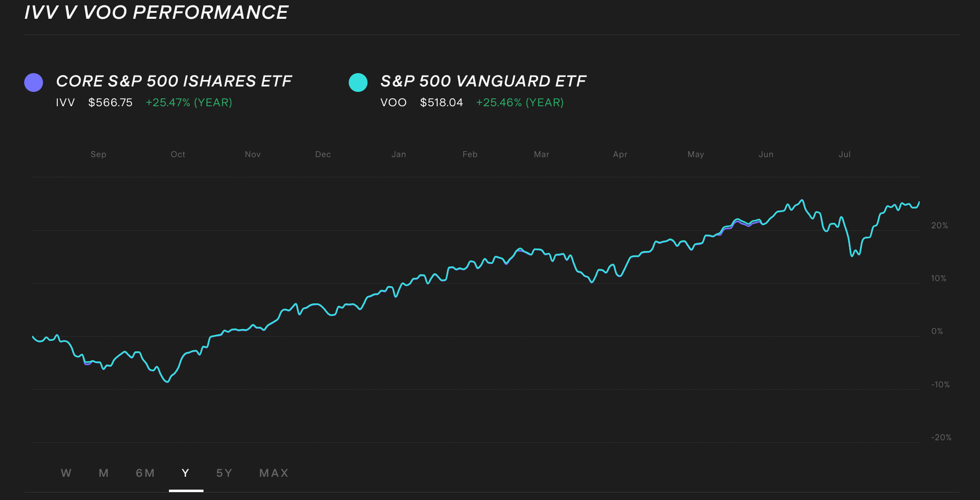Select the VOO ticker label
Image resolution: width=980 pixels, height=500 pixels.
393,102
